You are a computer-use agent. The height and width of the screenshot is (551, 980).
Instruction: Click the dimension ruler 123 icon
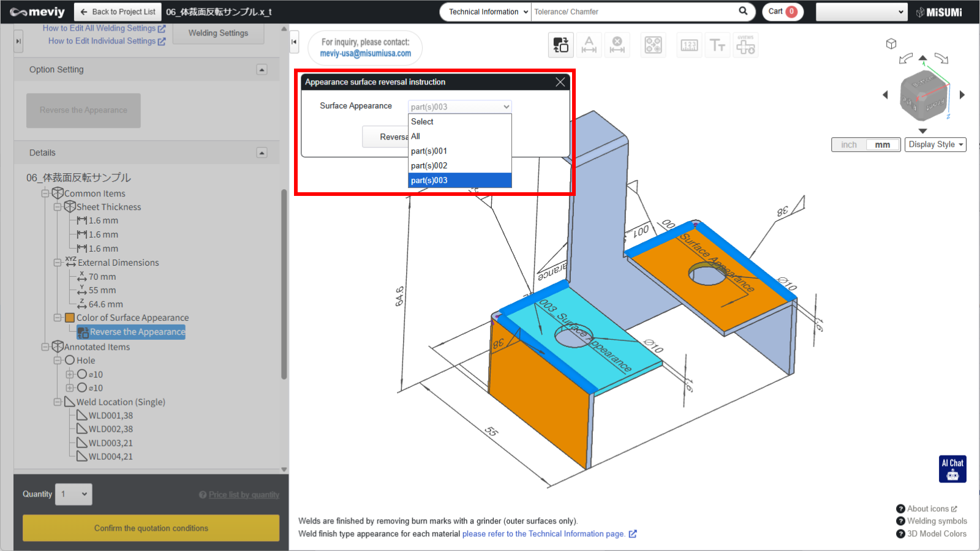tap(689, 45)
